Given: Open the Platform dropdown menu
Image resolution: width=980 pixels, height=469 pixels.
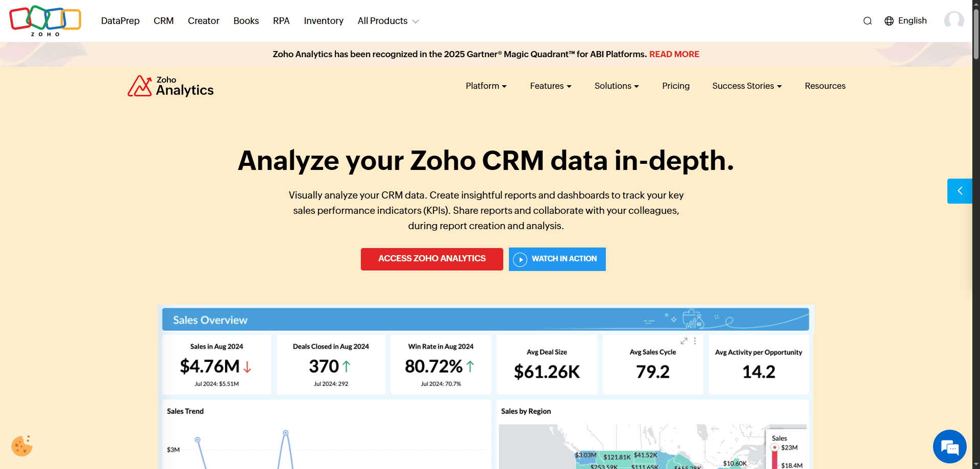Looking at the screenshot, I should click(486, 86).
